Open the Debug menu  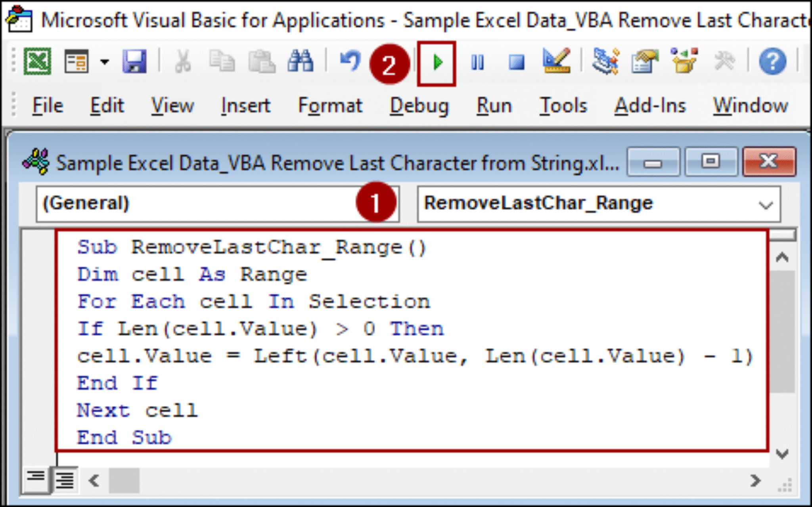[x=419, y=105]
